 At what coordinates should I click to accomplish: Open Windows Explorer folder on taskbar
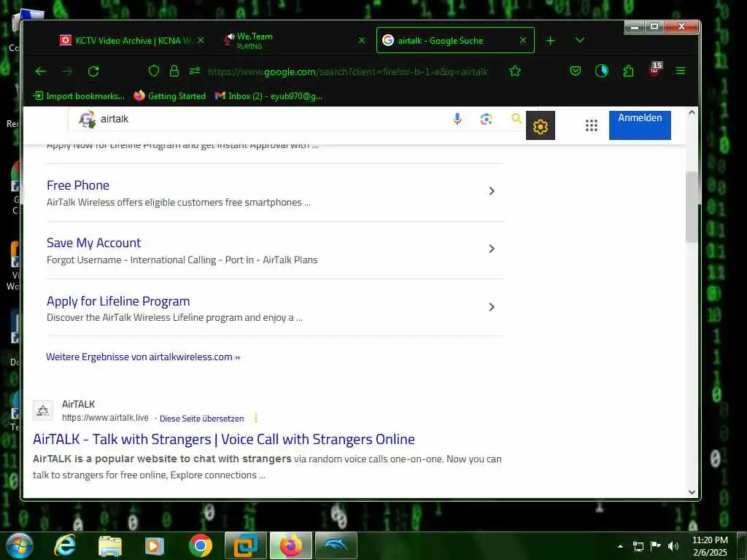click(x=110, y=545)
